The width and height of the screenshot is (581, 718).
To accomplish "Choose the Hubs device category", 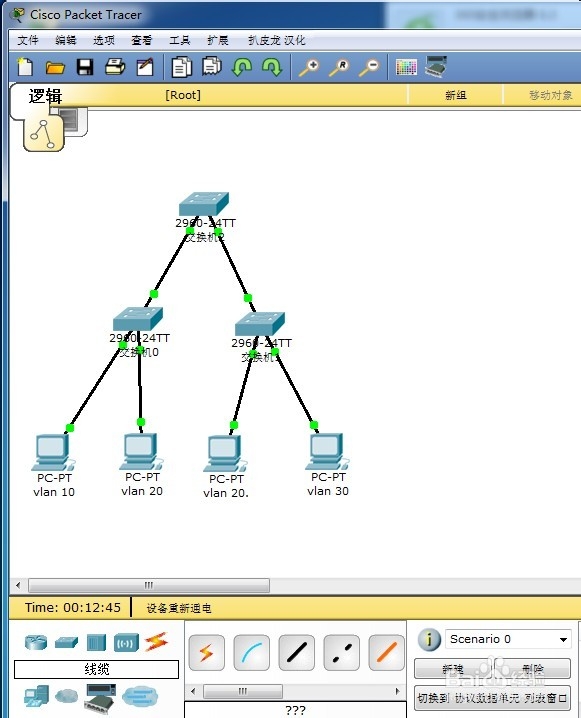I will point(96,642).
